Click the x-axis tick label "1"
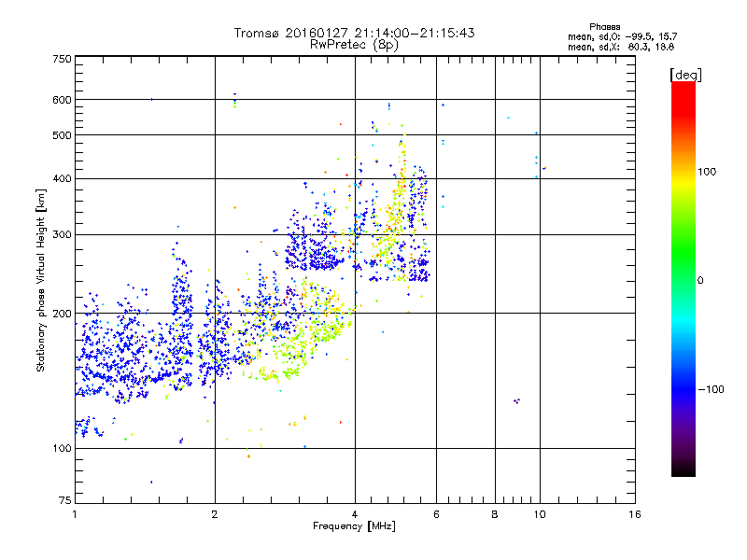Screen dimensions: 747x560 click(75, 514)
